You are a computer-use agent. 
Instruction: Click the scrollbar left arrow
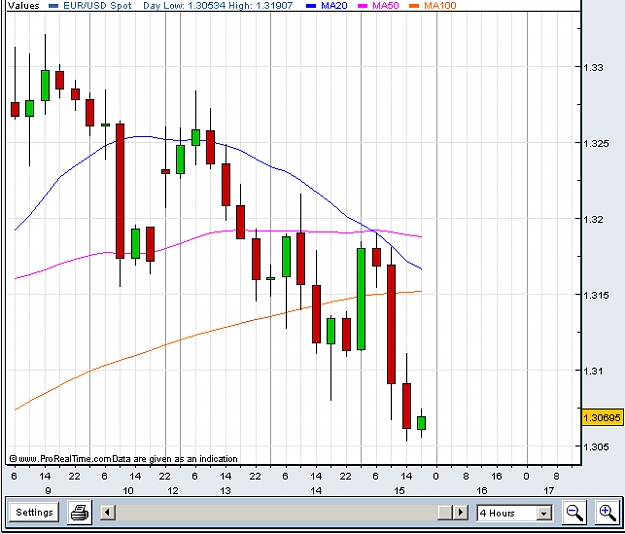click(108, 512)
